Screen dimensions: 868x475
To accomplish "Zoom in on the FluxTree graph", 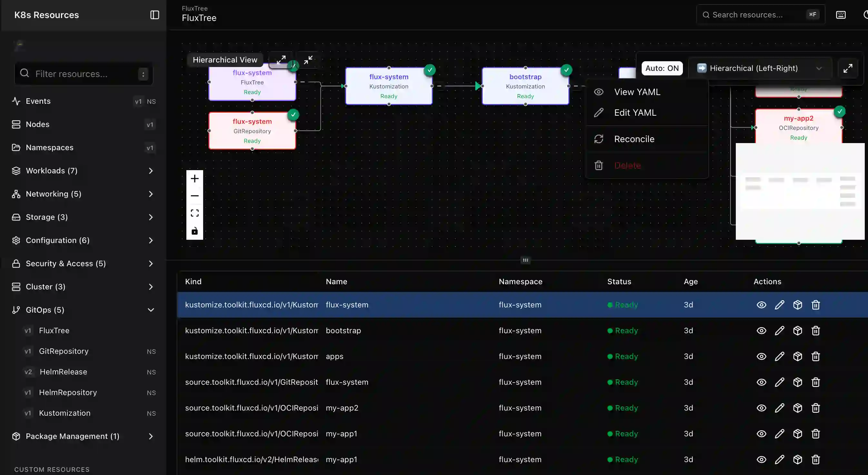I will click(x=195, y=178).
